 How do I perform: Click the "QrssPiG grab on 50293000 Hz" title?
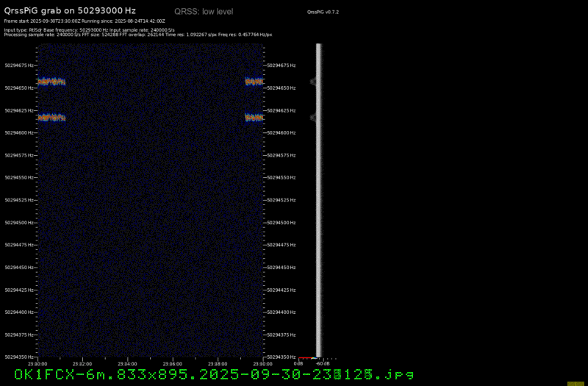click(x=70, y=11)
